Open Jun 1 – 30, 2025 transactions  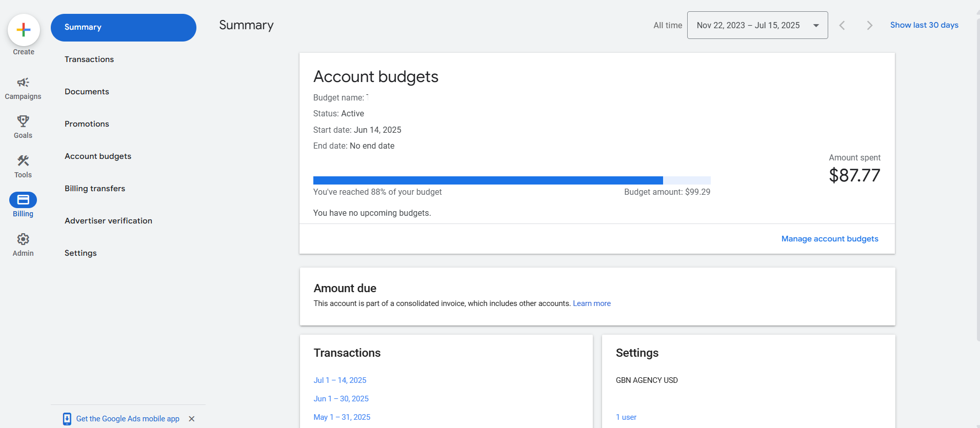pos(341,399)
